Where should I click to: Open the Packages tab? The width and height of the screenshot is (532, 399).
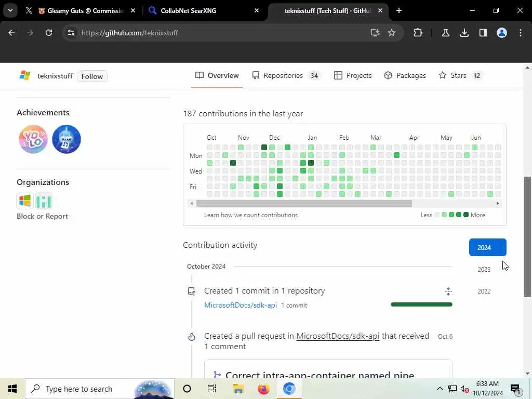[405, 75]
